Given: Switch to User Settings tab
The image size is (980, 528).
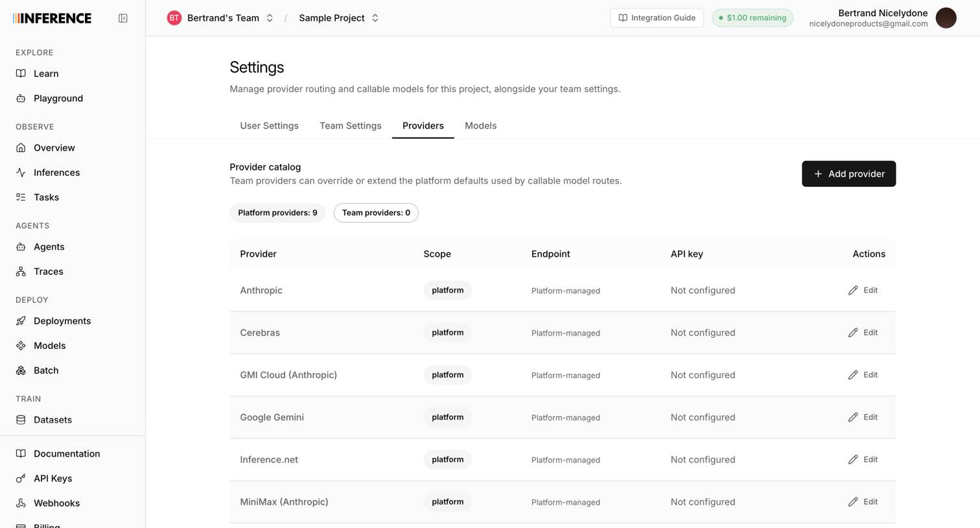Looking at the screenshot, I should [x=269, y=126].
